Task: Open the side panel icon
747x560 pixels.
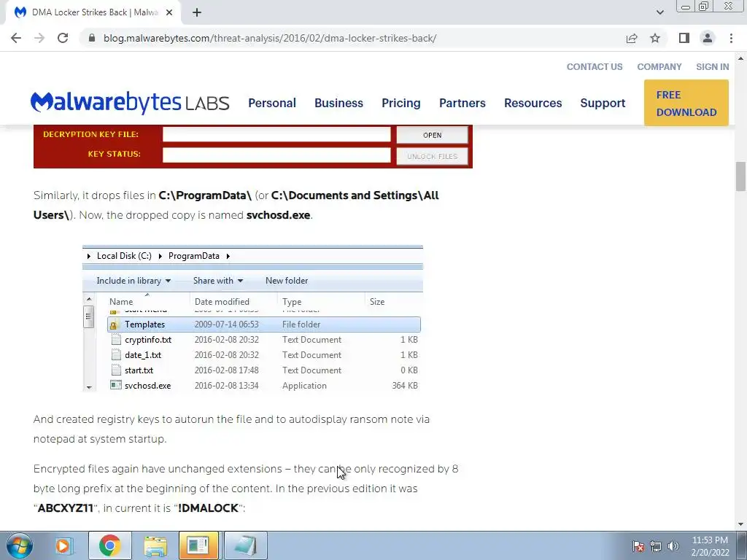Action: coord(684,38)
